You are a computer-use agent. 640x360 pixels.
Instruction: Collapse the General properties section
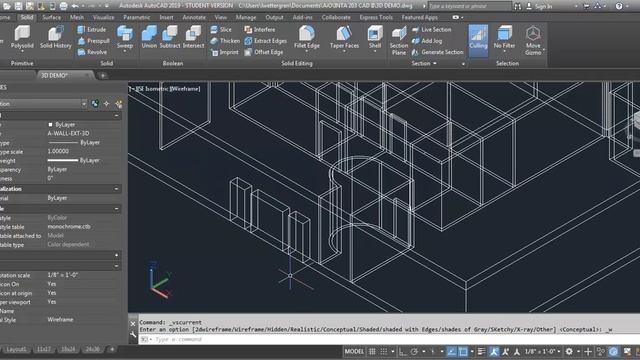pos(116,116)
